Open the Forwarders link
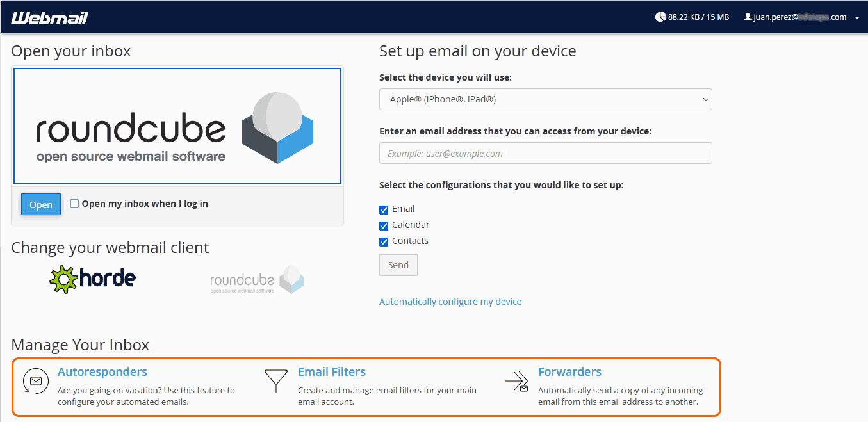The image size is (868, 422). [569, 372]
